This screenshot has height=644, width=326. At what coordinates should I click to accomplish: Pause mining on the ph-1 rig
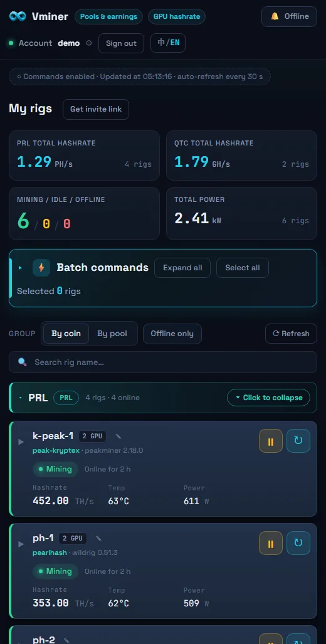pyautogui.click(x=271, y=544)
